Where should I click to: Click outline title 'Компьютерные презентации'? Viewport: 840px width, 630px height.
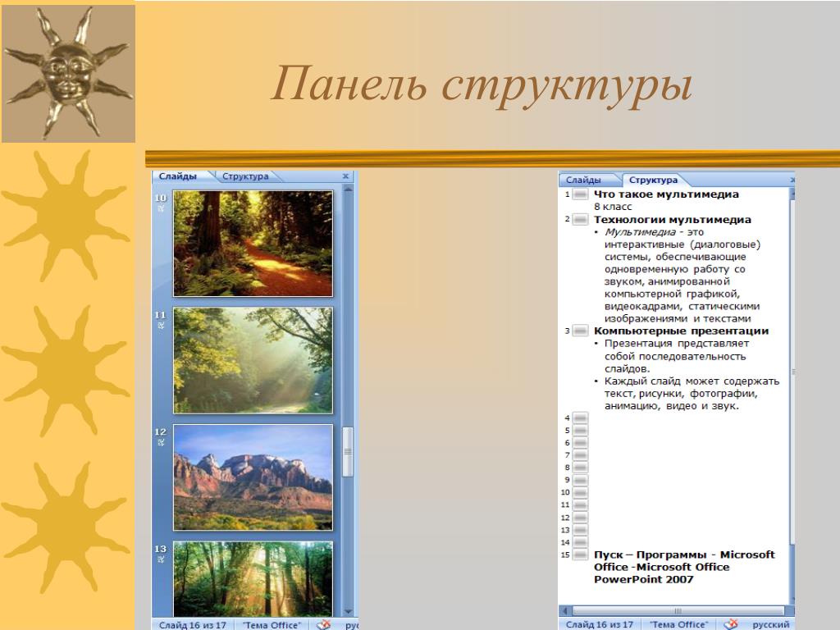pos(681,331)
